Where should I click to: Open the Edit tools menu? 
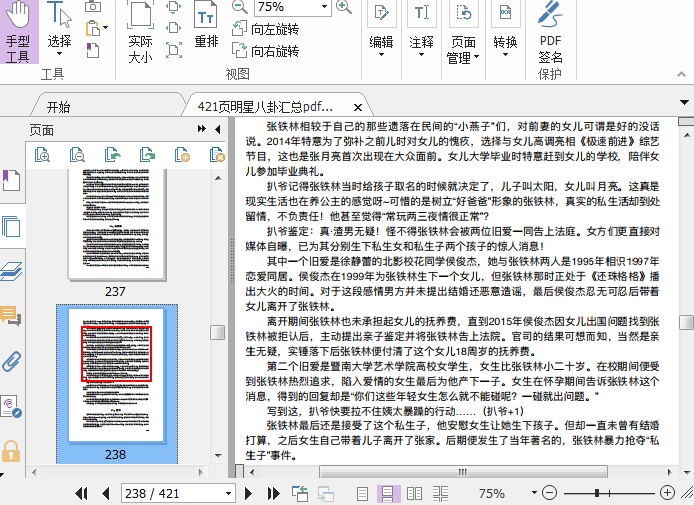(x=381, y=30)
